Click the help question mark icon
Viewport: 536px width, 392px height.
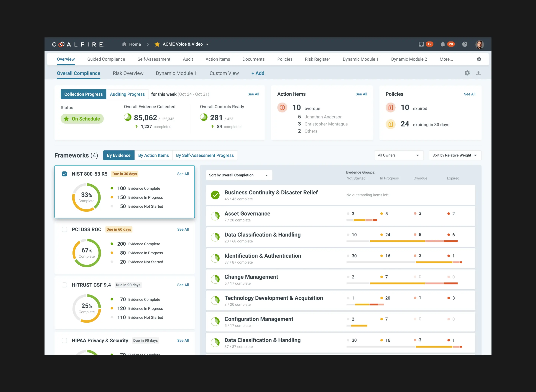click(465, 44)
